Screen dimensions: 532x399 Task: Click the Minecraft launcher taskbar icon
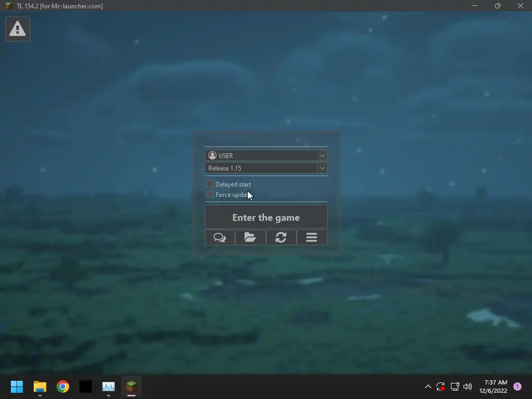(x=131, y=387)
